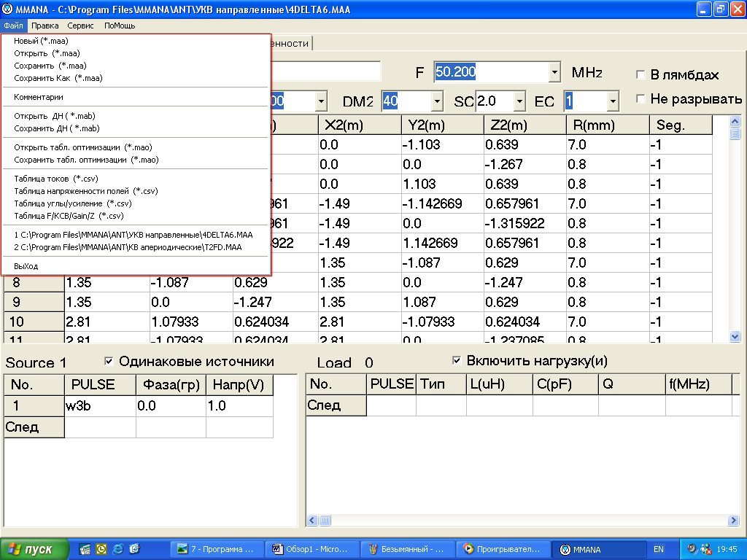Choose 'Комментарии' menu item

coord(136,97)
